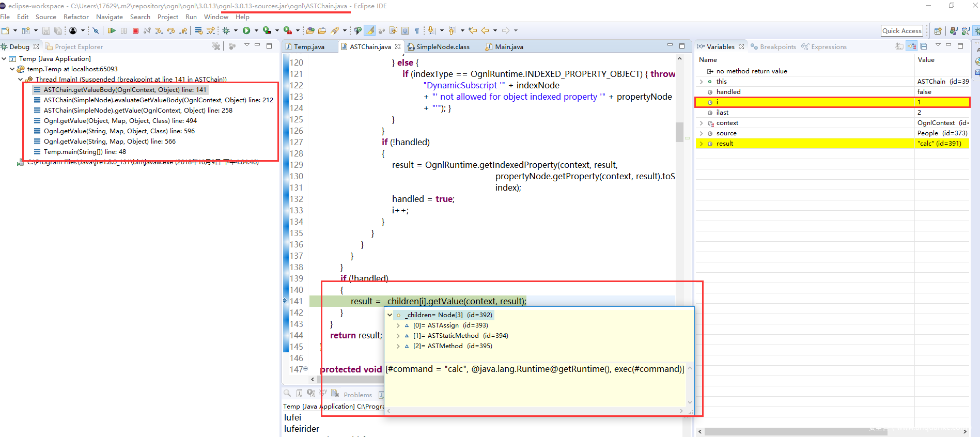Viewport: 980px width, 437px height.
Task: Click the Resume debug button
Action: (112, 31)
